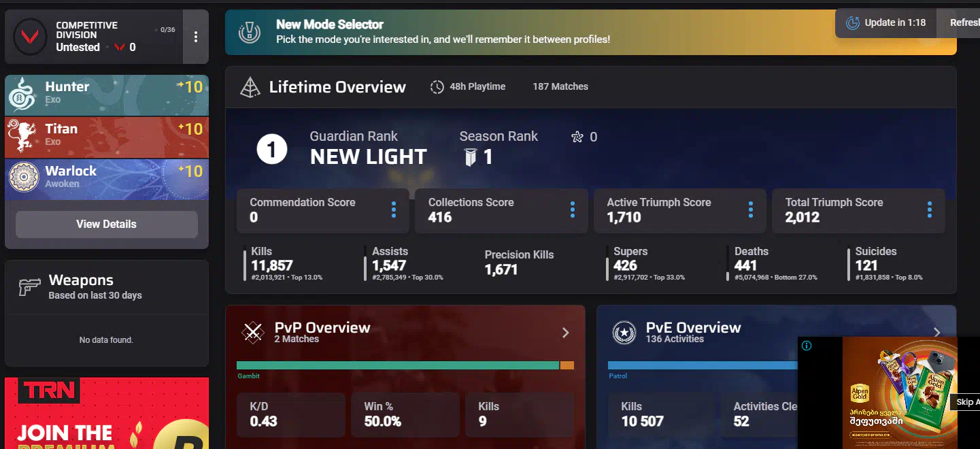Click the Collections Score value 416

pyautogui.click(x=440, y=218)
